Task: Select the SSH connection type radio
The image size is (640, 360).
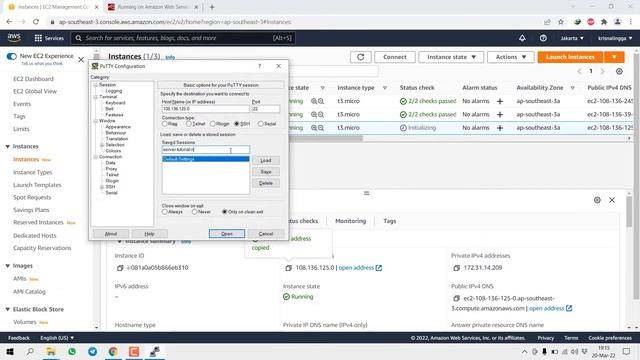Action: (236, 124)
